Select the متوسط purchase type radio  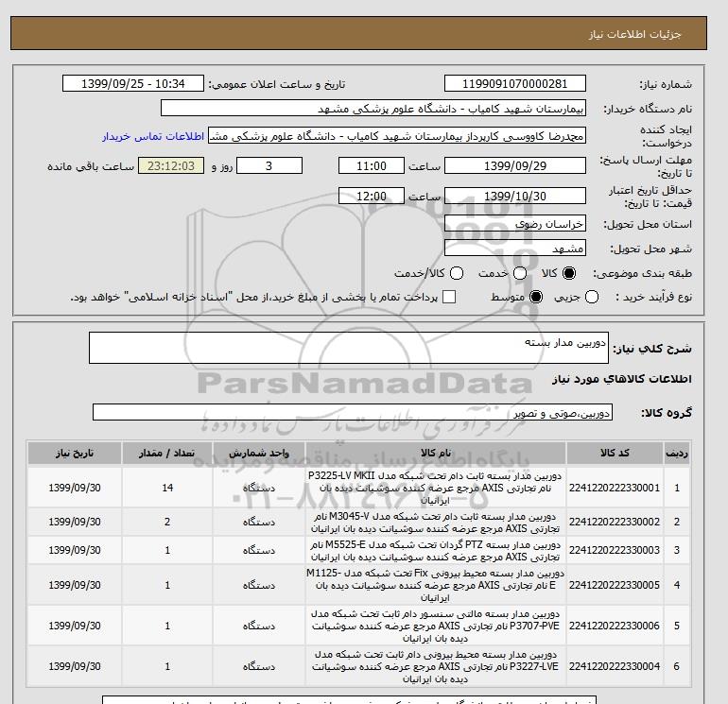click(x=536, y=297)
